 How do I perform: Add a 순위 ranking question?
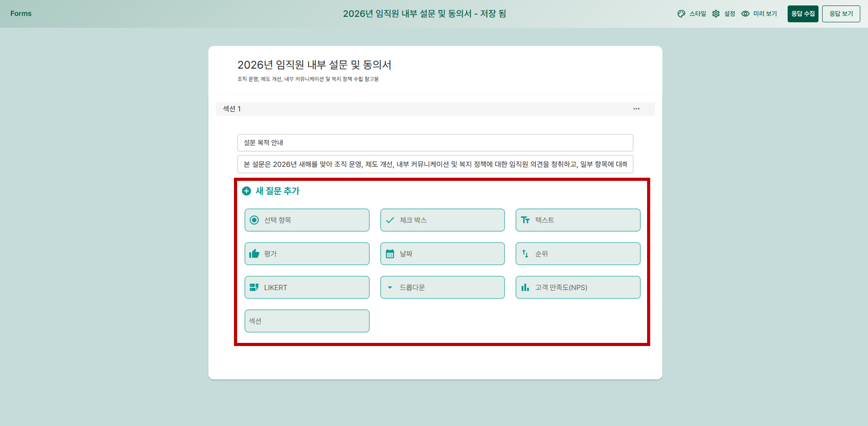[x=578, y=254]
